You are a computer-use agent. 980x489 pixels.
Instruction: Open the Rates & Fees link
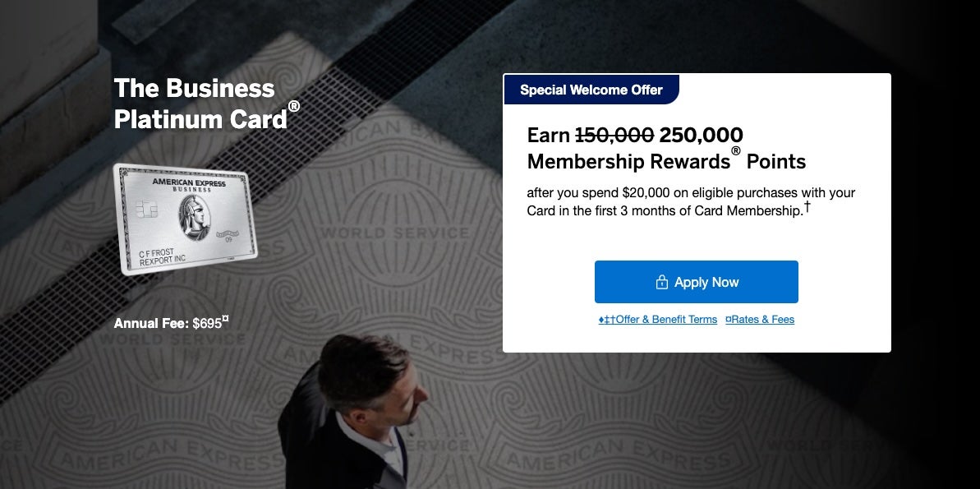click(760, 320)
